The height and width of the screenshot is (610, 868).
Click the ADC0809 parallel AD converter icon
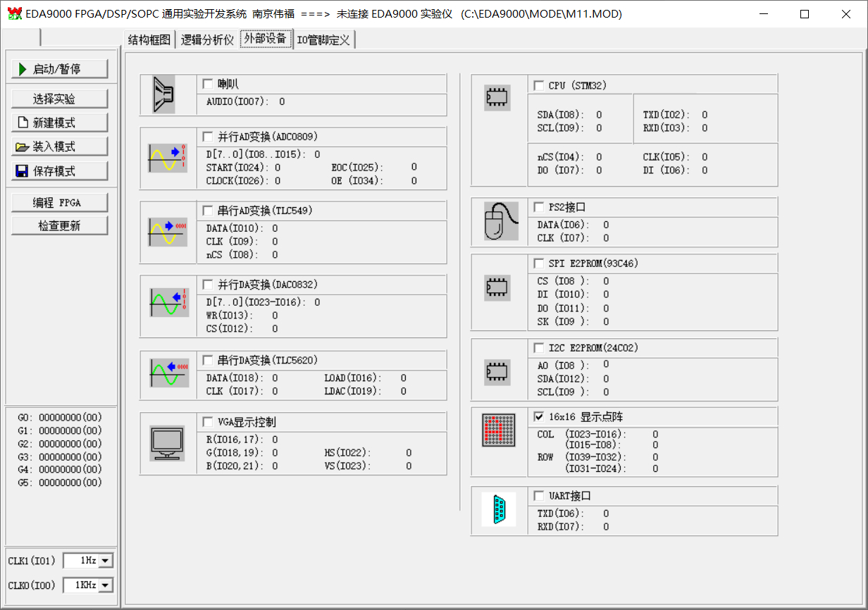[168, 158]
